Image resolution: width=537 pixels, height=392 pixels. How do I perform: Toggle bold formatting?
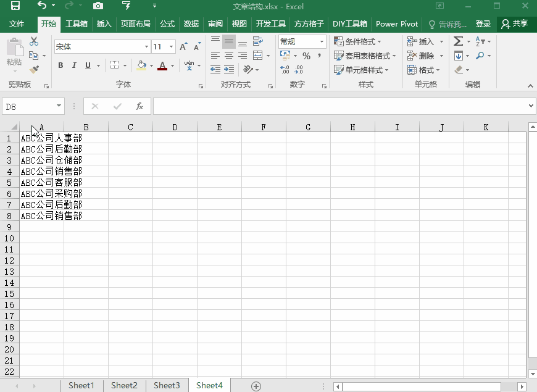pyautogui.click(x=60, y=65)
